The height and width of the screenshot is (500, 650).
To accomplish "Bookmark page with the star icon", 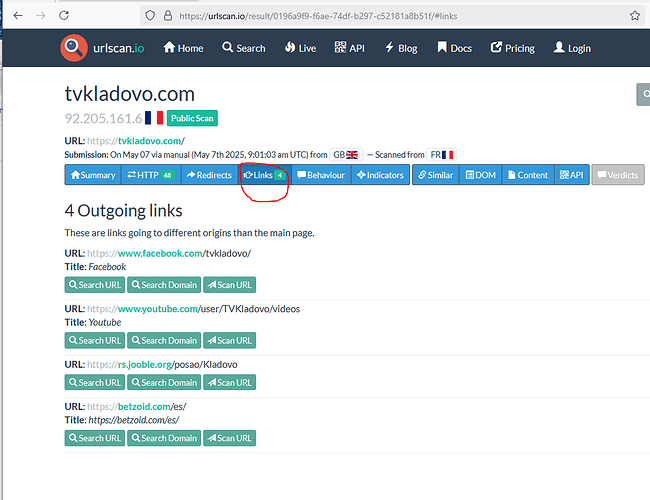I will pos(635,16).
